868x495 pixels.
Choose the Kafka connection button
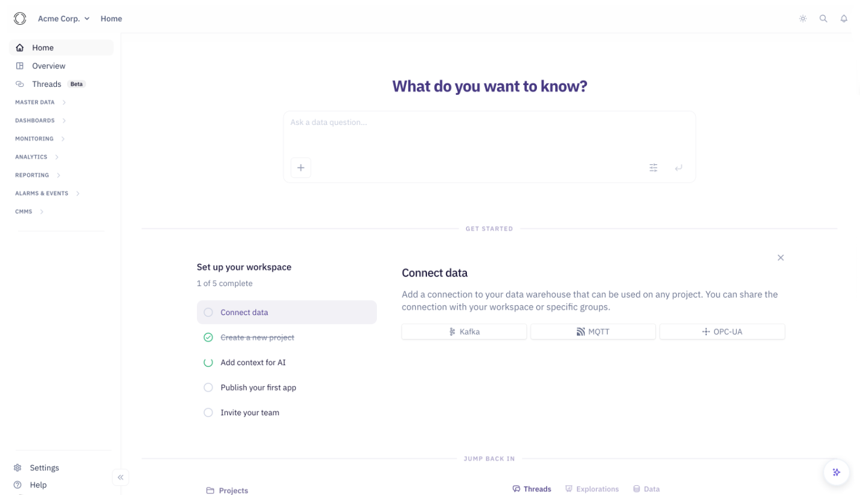pyautogui.click(x=464, y=332)
